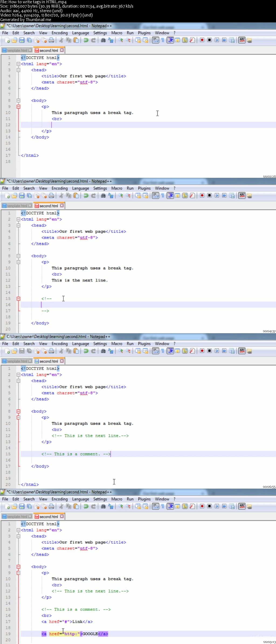Viewport: 276px width, 644px height.
Task: Toggle Indent guide in 00:06:55 frame toolbar
Action: click(170, 351)
